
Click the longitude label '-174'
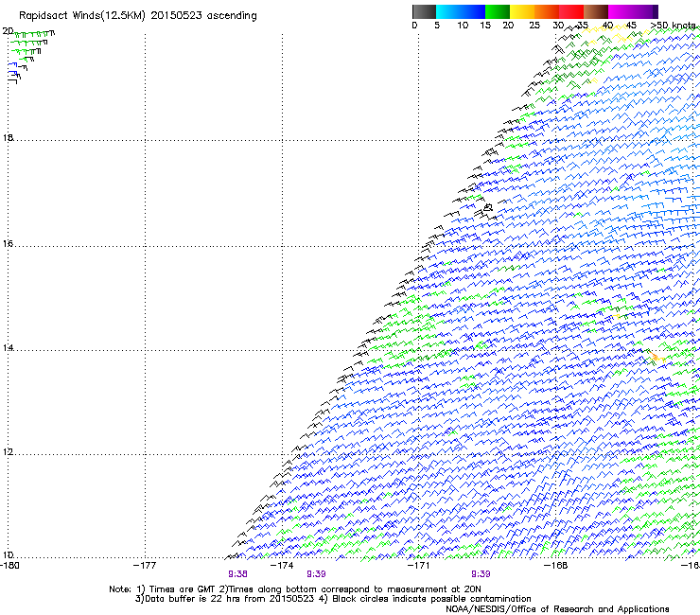coord(282,565)
